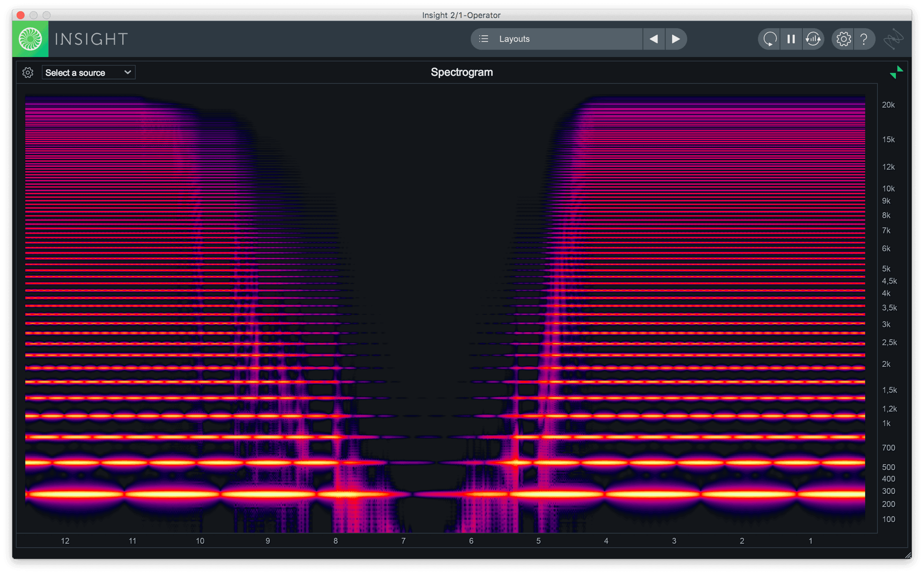The image size is (924, 574).
Task: Click time axis label 7
Action: click(x=403, y=540)
